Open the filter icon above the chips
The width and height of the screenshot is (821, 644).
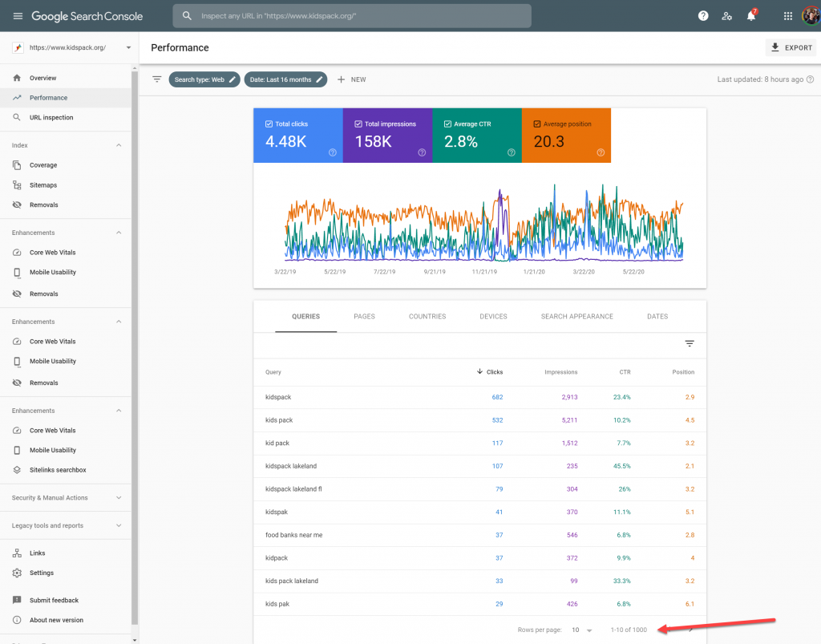coord(156,79)
